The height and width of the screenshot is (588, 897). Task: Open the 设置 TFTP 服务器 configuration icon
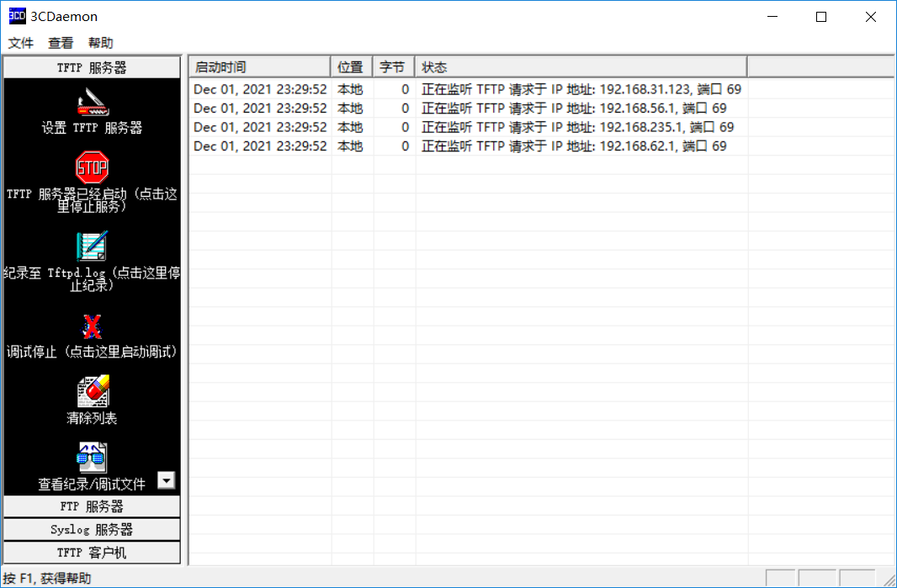coord(92,102)
